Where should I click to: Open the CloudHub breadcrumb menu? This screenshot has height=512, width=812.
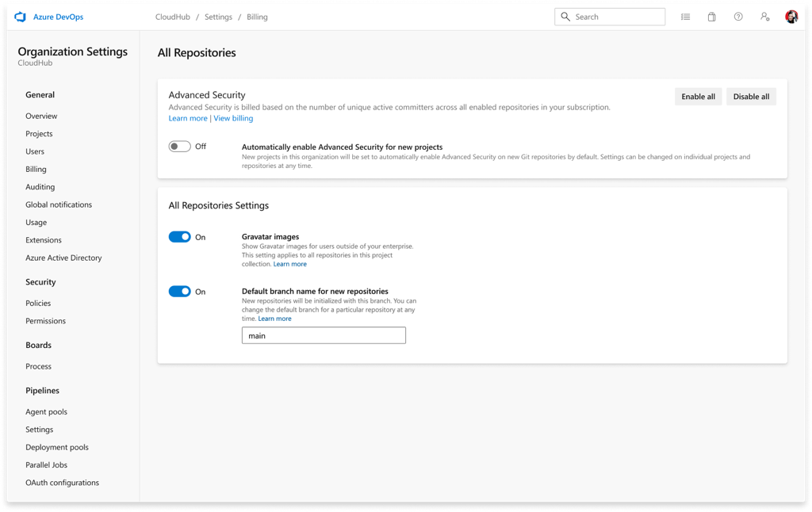tap(172, 16)
